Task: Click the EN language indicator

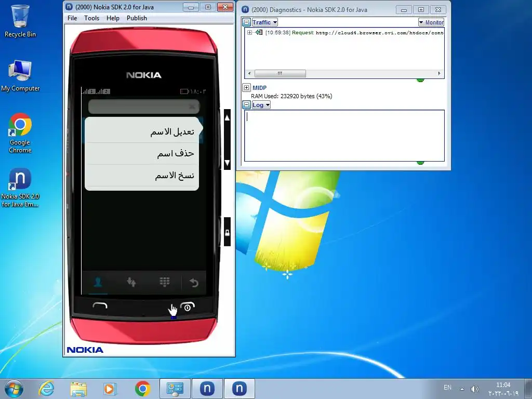Action: 447,388
